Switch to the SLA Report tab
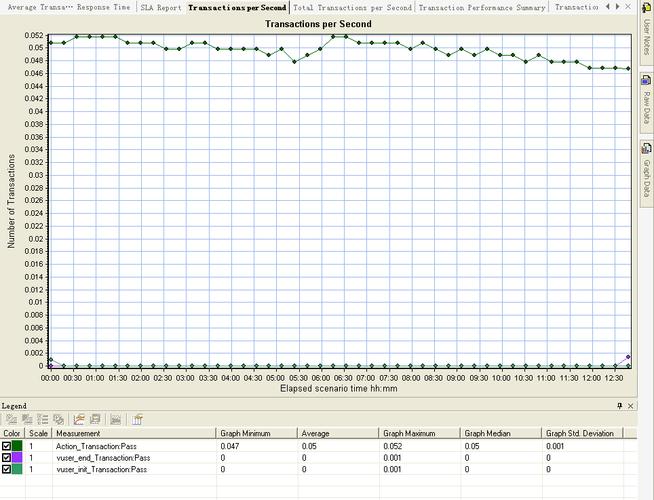The image size is (654, 500). pos(160,7)
